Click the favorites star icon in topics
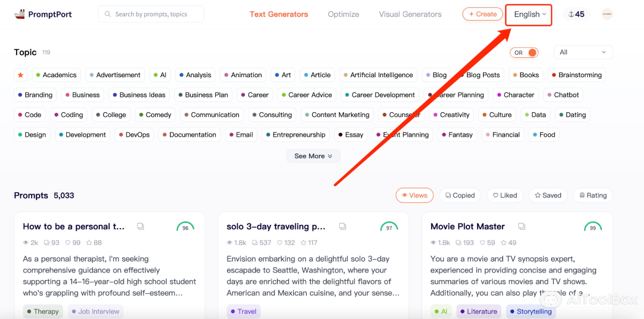 20,75
